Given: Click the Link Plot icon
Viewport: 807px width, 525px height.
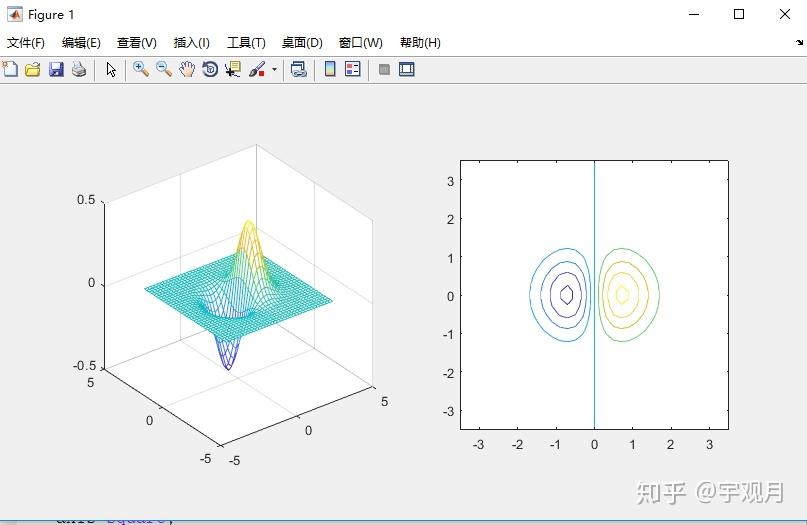Looking at the screenshot, I should pos(299,69).
